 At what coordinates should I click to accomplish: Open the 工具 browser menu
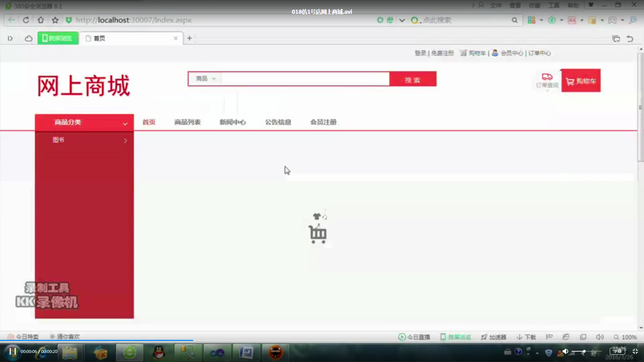[x=554, y=5]
